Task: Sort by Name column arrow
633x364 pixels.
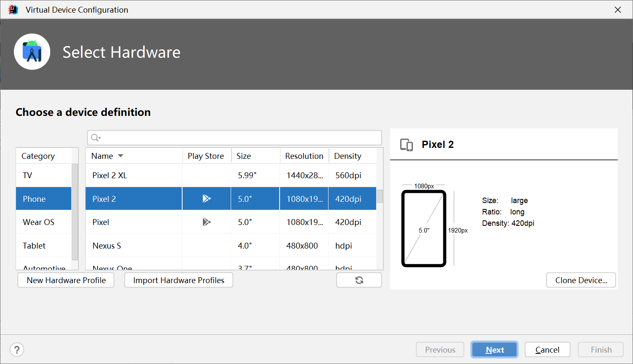Action: point(121,156)
